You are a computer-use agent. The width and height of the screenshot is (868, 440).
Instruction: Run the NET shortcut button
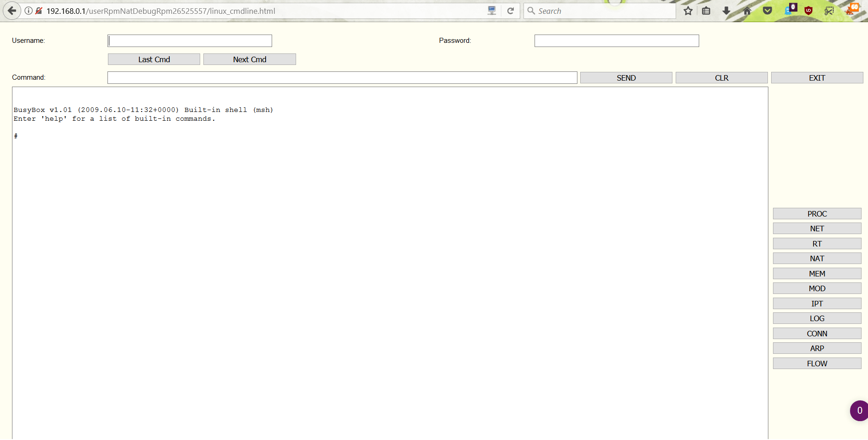coord(817,229)
